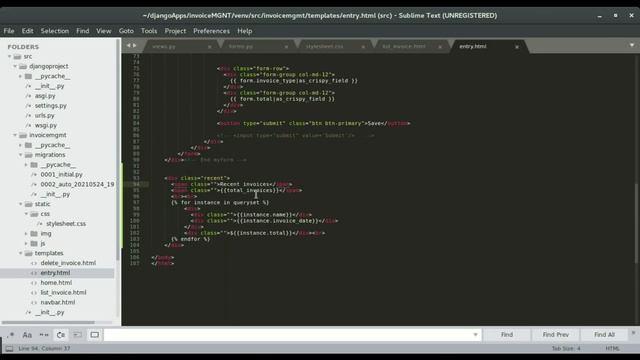Click the sidebar toggle icon in status bar
640x360 pixels.
9,349
